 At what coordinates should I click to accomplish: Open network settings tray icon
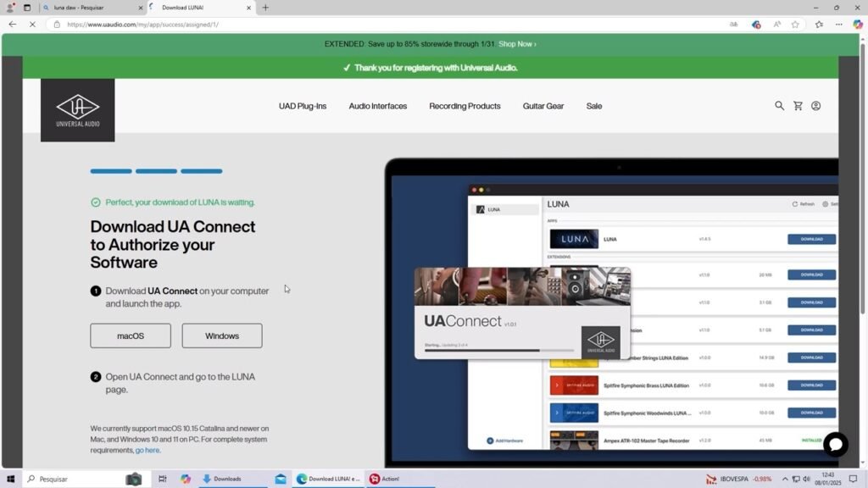795,479
